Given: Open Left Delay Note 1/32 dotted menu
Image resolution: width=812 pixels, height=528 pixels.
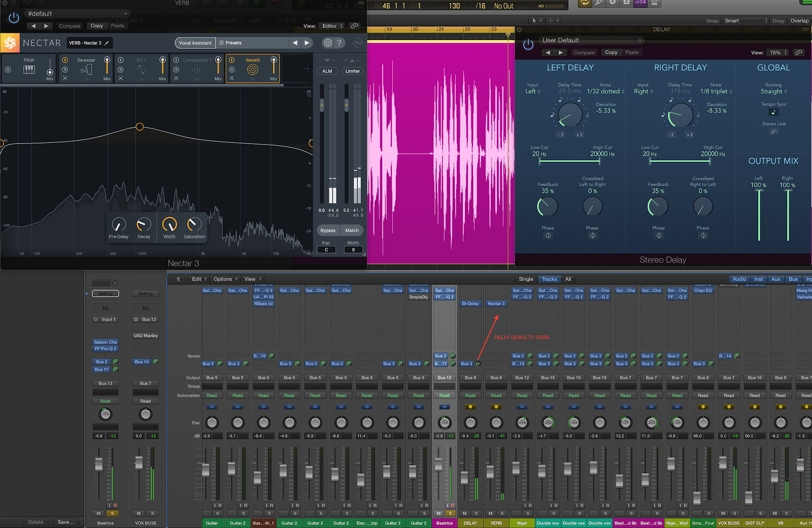Looking at the screenshot, I should click(605, 91).
